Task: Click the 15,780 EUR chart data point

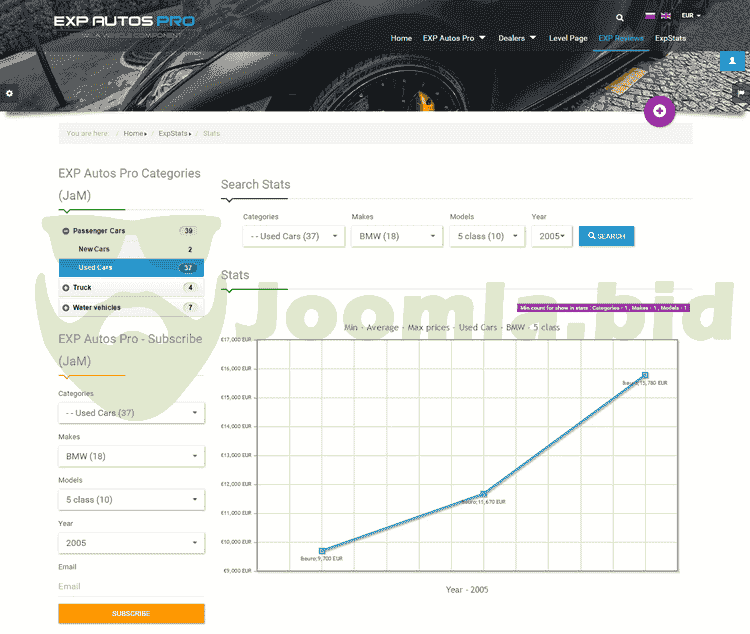Action: [645, 375]
